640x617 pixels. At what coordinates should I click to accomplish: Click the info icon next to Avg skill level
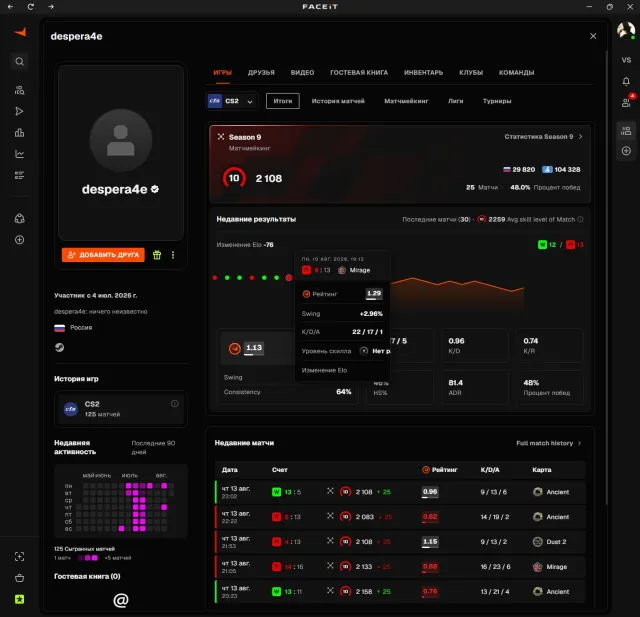(580, 220)
